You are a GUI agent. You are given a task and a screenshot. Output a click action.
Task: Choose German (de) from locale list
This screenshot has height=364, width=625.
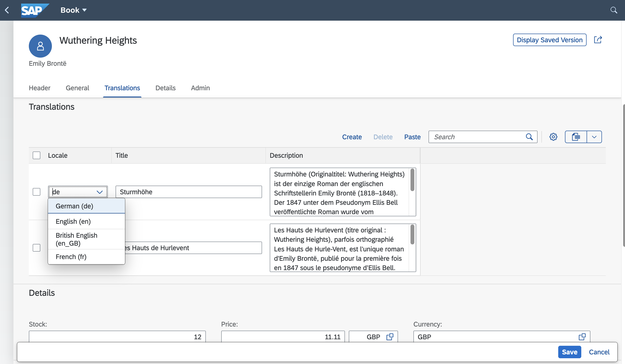(86, 206)
